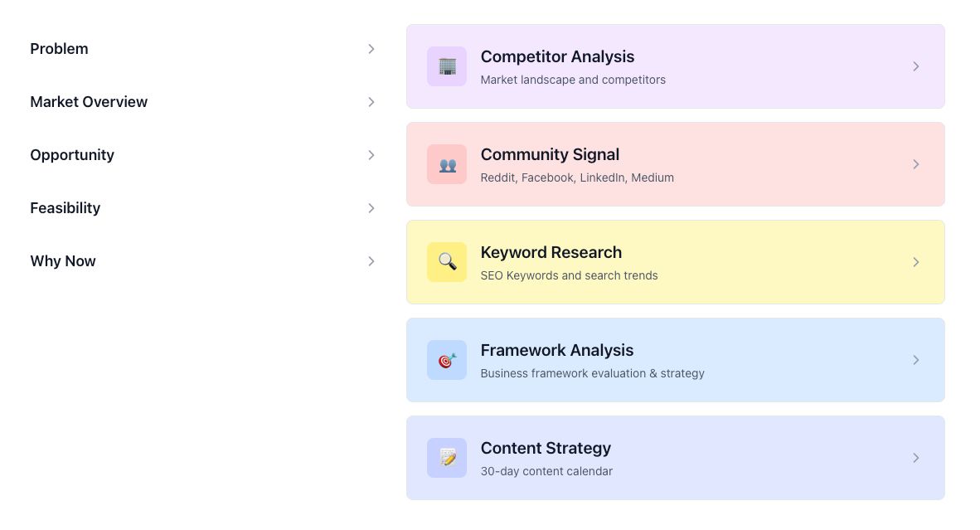Expand the Opportunity chevron arrow
Image resolution: width=980 pixels, height=530 pixels.
click(x=371, y=155)
